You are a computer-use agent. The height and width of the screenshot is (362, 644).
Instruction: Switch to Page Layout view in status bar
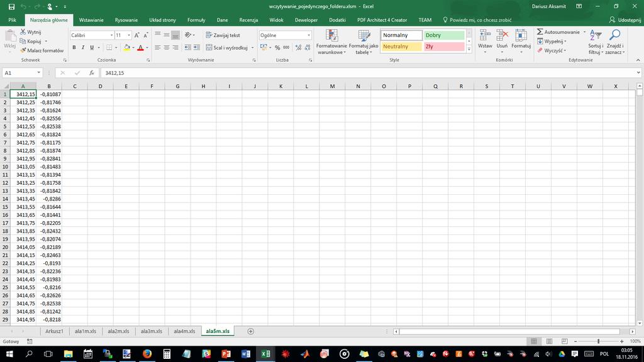[549, 341]
